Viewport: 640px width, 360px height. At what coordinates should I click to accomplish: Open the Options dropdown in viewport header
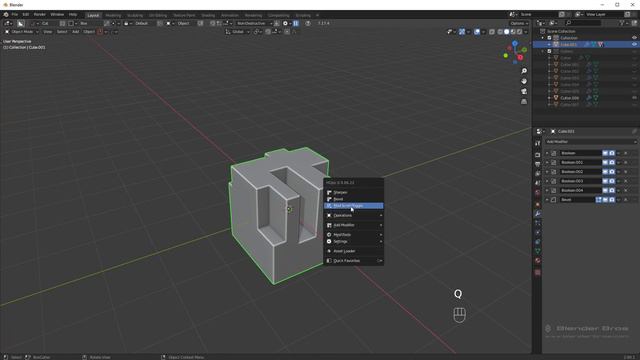point(519,23)
